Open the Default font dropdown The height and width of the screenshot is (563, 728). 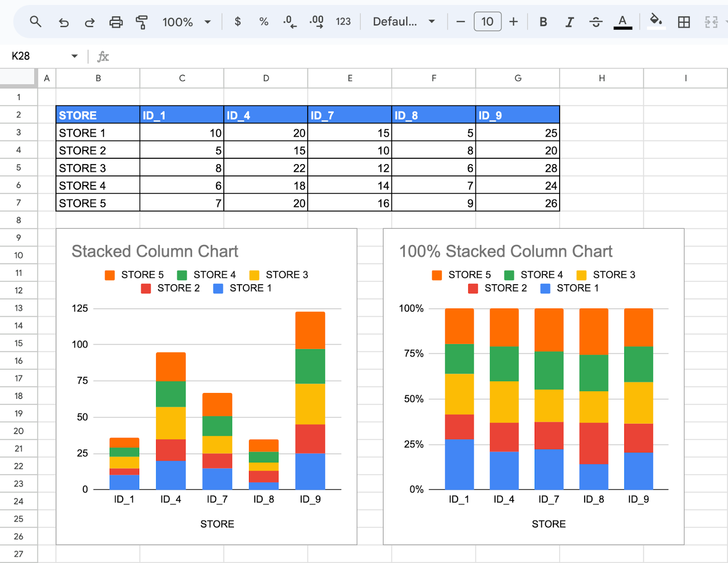click(404, 21)
